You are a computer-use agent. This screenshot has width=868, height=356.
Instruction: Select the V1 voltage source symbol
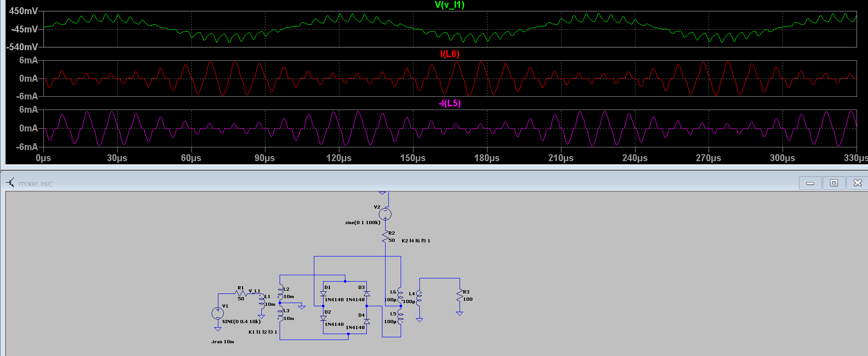click(x=217, y=313)
